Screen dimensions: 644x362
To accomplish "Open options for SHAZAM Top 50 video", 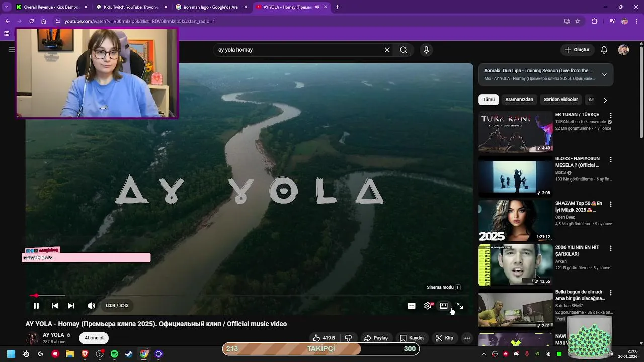I will 611,204.
